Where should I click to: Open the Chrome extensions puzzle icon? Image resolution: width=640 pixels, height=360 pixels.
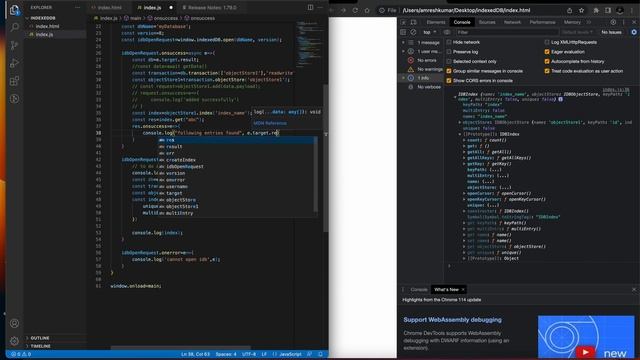(x=596, y=10)
